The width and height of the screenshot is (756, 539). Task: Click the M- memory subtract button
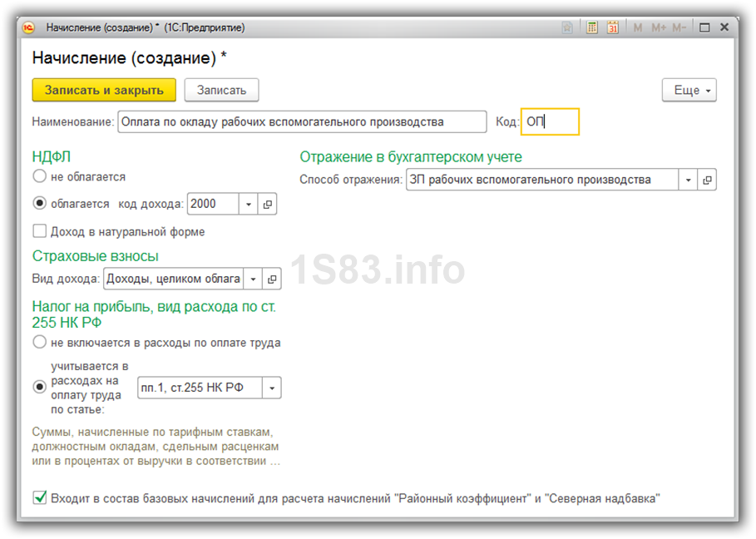click(679, 27)
